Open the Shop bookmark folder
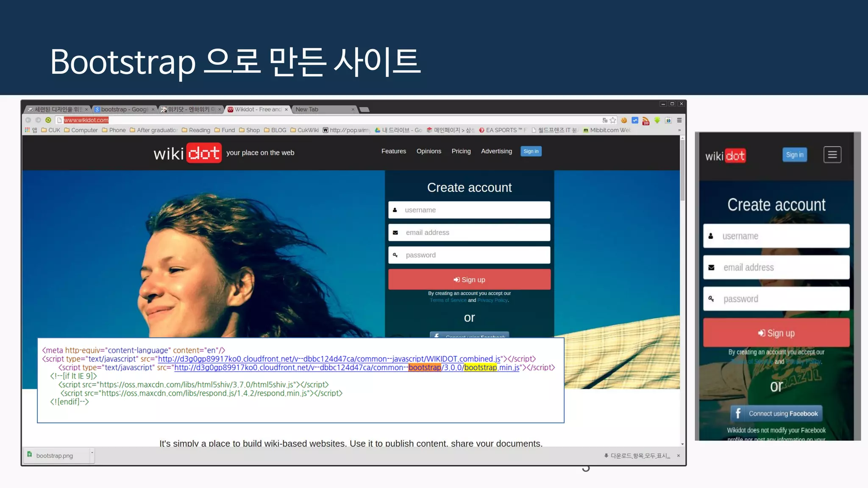 250,130
